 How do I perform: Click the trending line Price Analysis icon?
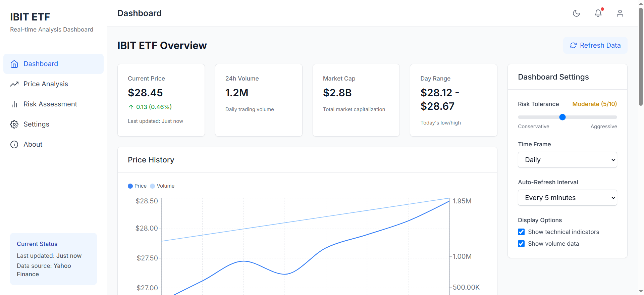[x=14, y=84]
